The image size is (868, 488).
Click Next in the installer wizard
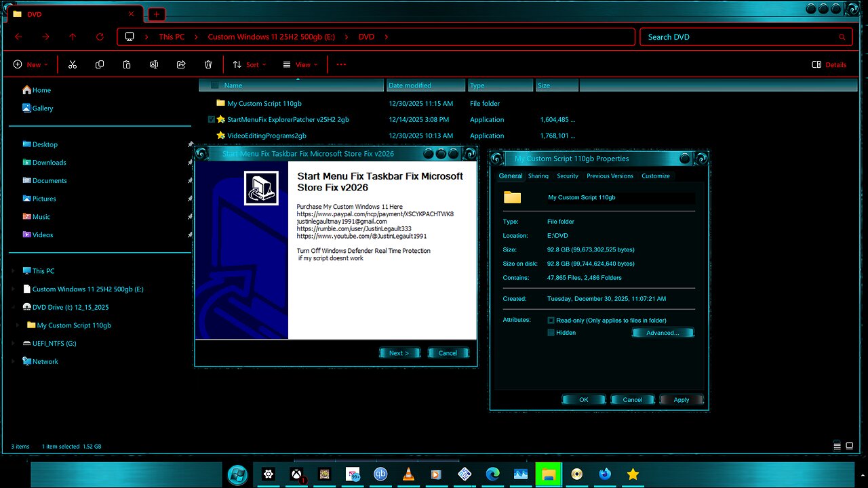(x=399, y=353)
